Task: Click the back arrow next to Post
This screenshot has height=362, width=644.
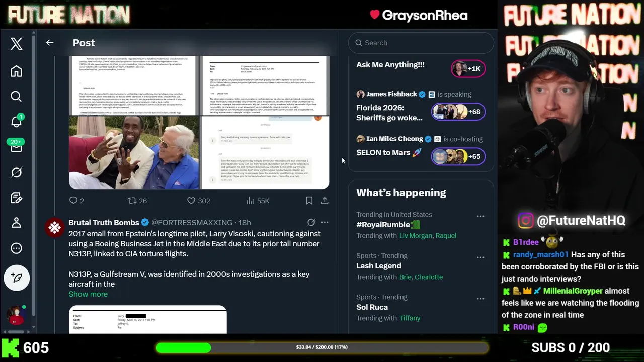Action: tap(49, 43)
